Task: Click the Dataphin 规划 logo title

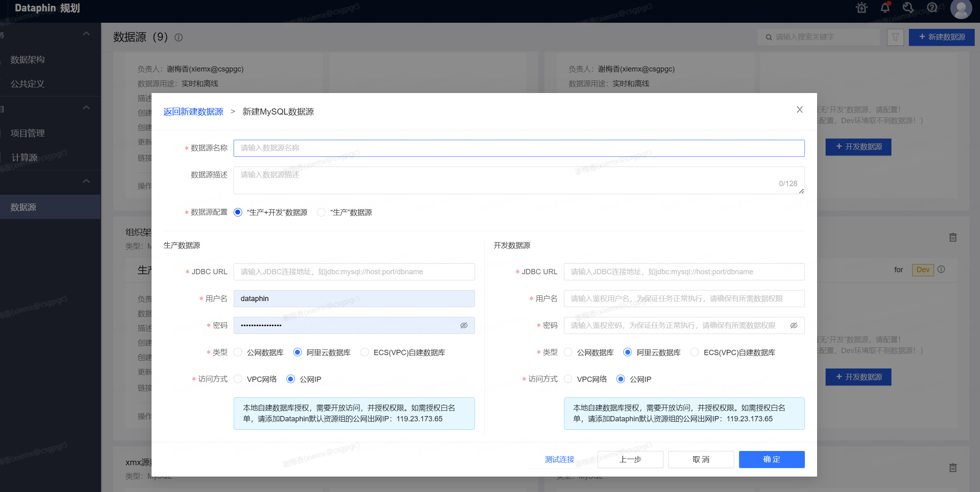Action: tap(47, 8)
